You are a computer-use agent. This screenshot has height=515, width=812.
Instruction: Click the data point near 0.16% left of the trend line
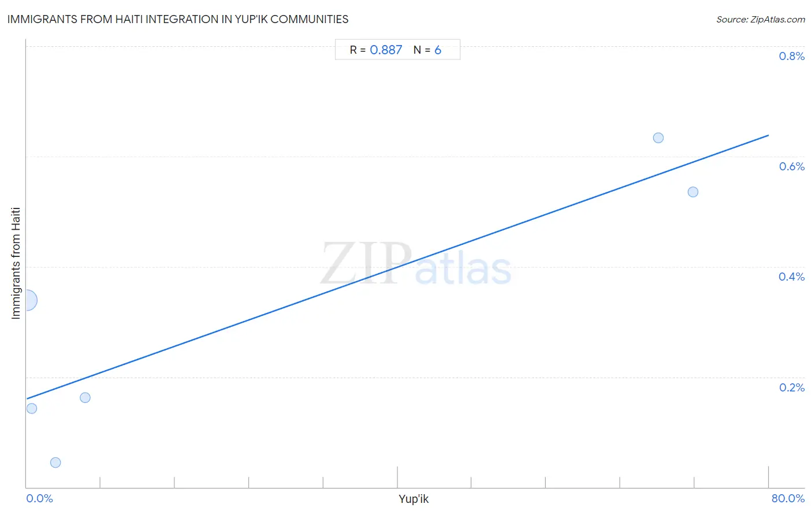click(85, 397)
